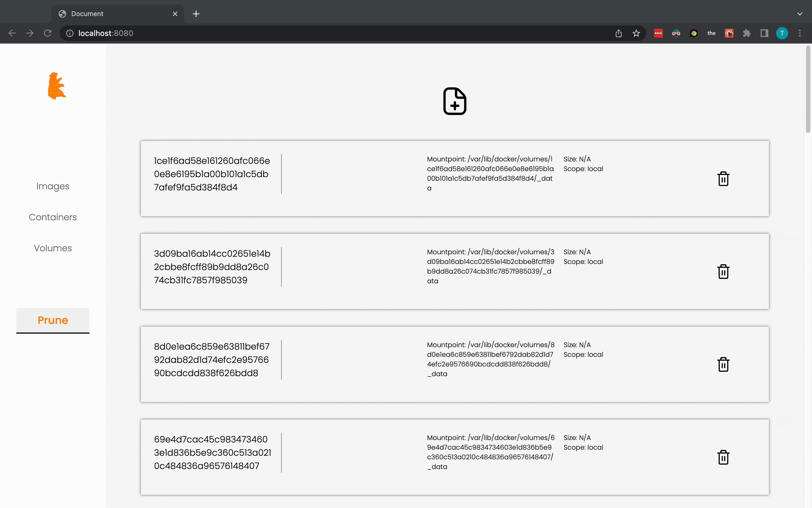Go to the Containers section

click(x=53, y=217)
